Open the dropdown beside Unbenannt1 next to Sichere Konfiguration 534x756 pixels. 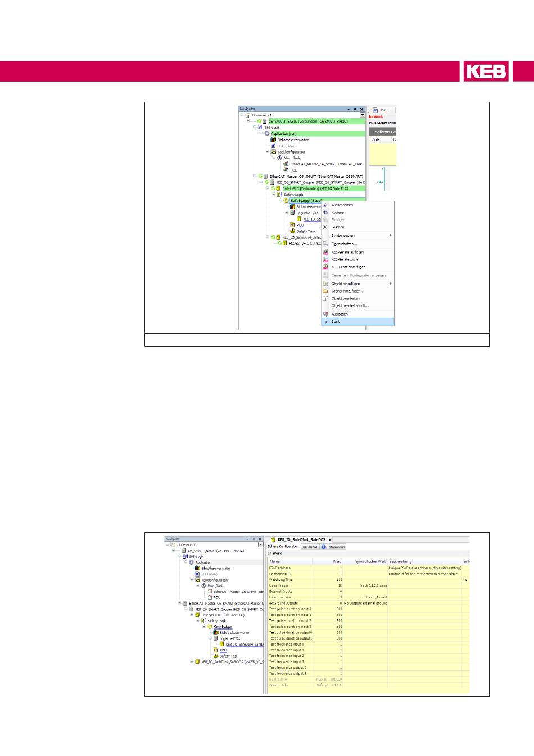(x=261, y=544)
